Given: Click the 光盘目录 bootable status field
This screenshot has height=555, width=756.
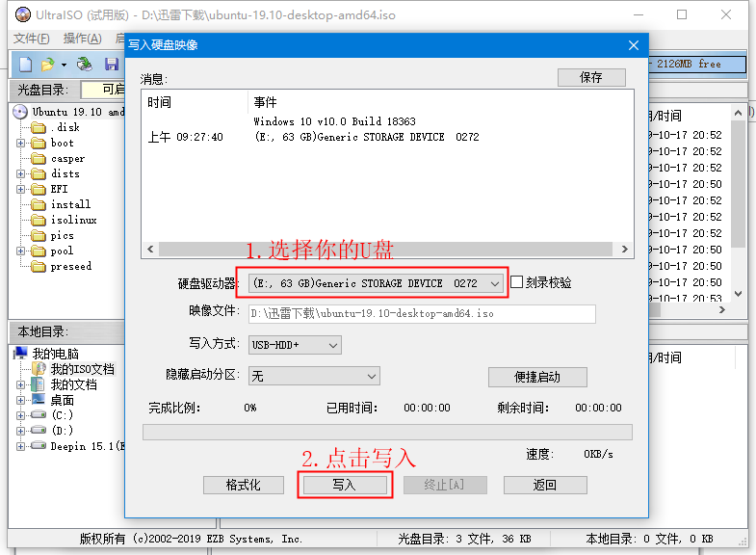Looking at the screenshot, I should click(x=103, y=90).
